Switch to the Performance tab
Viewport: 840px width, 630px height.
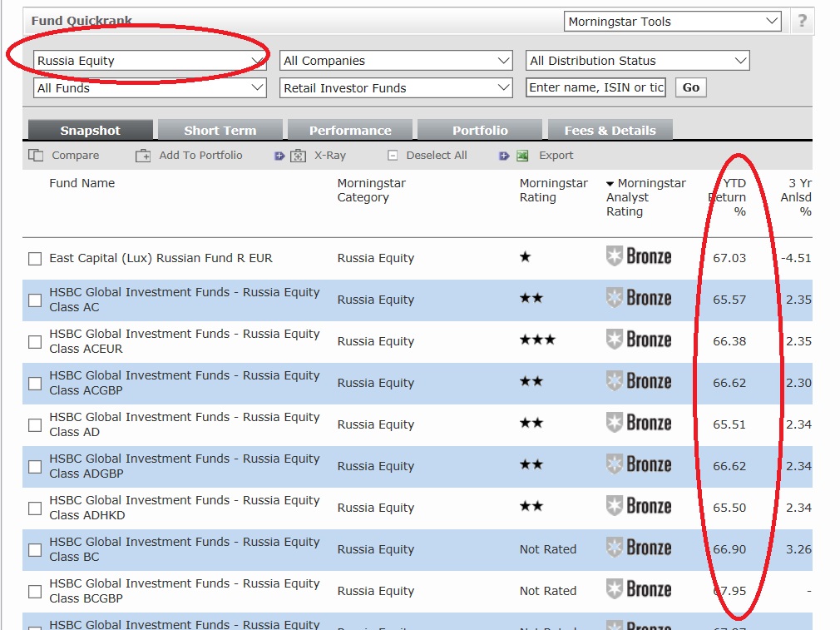coord(350,131)
